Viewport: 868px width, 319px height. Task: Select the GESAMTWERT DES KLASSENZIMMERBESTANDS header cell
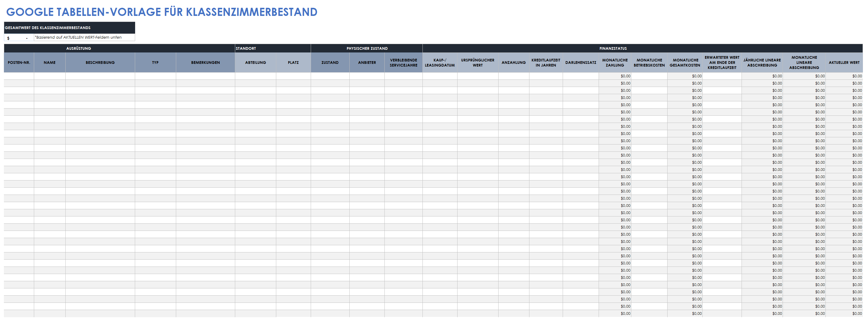pos(70,28)
